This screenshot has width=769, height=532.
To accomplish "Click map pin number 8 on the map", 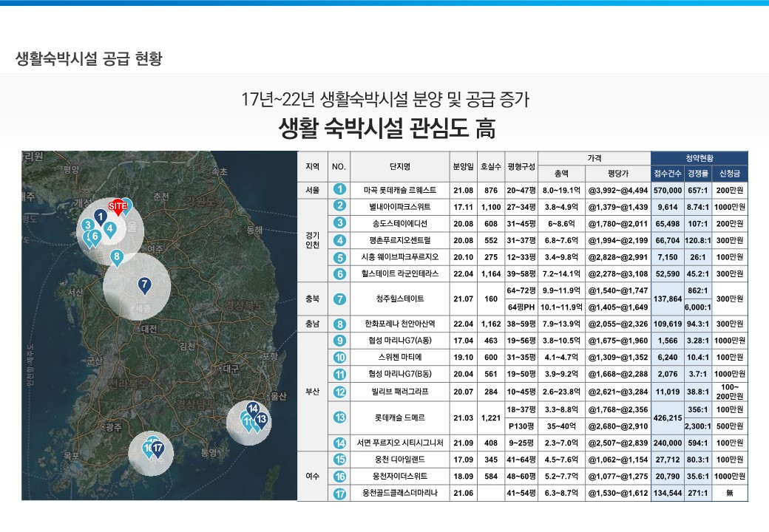I will [x=116, y=257].
